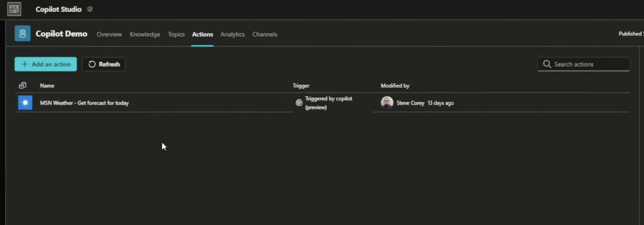
Task: Click the Refresh button
Action: (104, 64)
